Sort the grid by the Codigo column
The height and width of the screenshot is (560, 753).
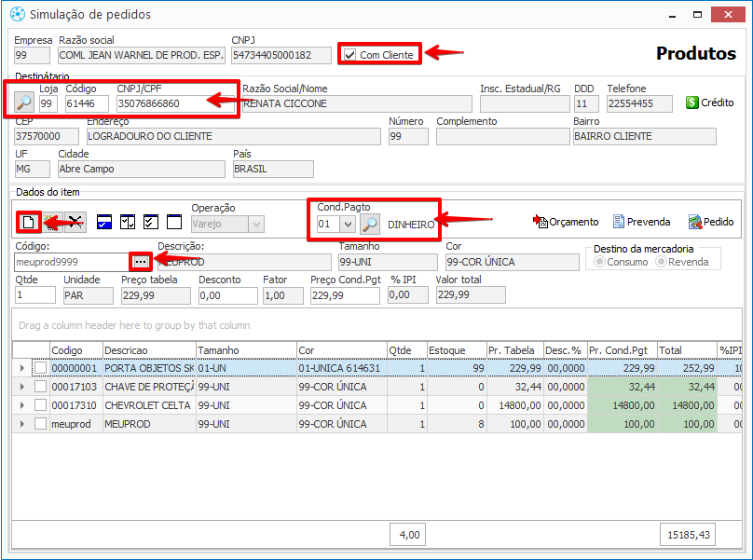coord(76,350)
